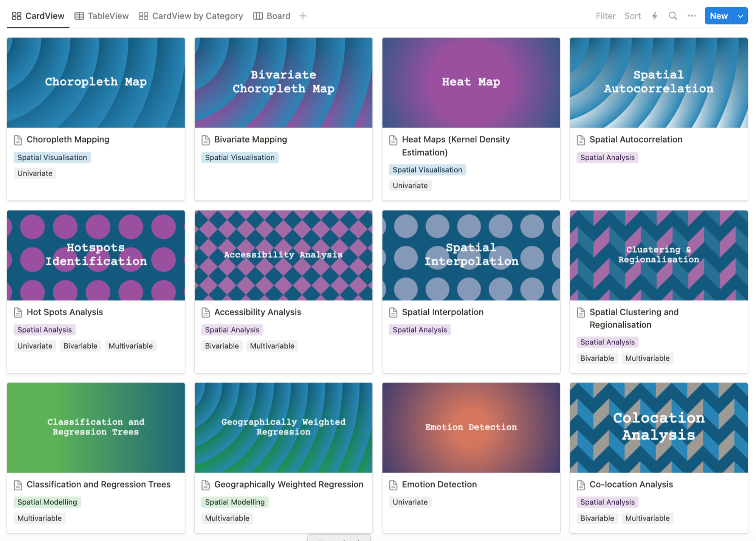Switch to the TableView tab
Image resolution: width=756 pixels, height=541 pixels.
tap(102, 16)
